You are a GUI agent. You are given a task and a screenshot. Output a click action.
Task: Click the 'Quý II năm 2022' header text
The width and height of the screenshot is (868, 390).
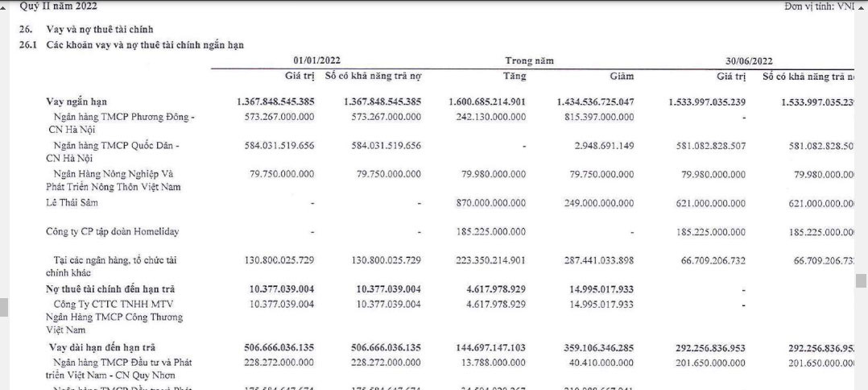(x=58, y=6)
